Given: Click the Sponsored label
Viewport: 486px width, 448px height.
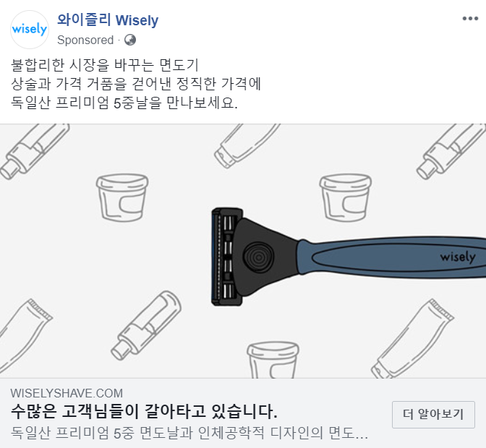Looking at the screenshot, I should click(x=85, y=40).
